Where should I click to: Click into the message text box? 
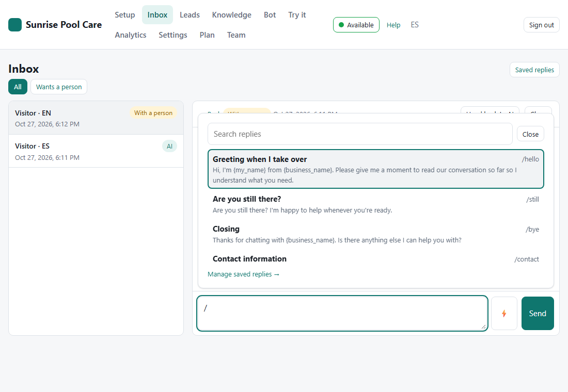(x=342, y=314)
